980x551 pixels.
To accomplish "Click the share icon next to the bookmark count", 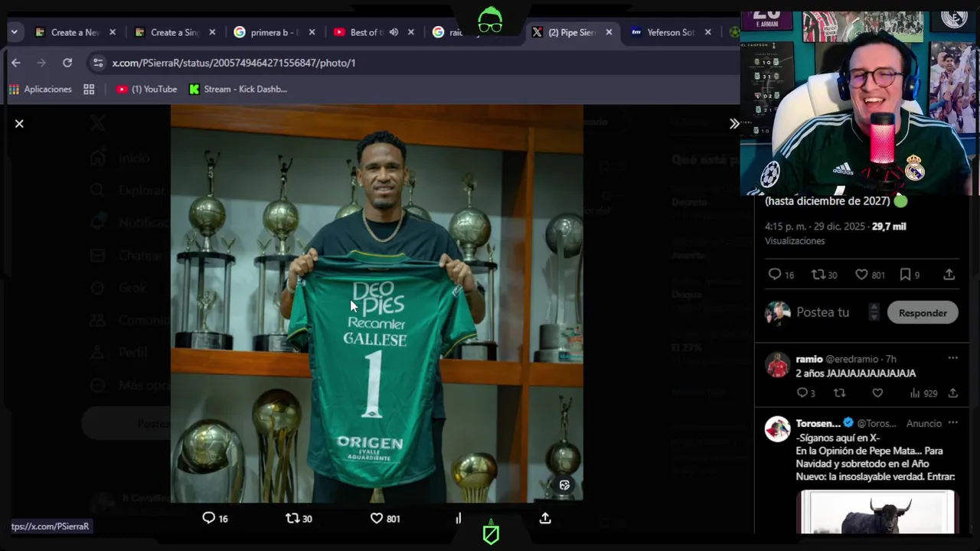I will click(949, 275).
